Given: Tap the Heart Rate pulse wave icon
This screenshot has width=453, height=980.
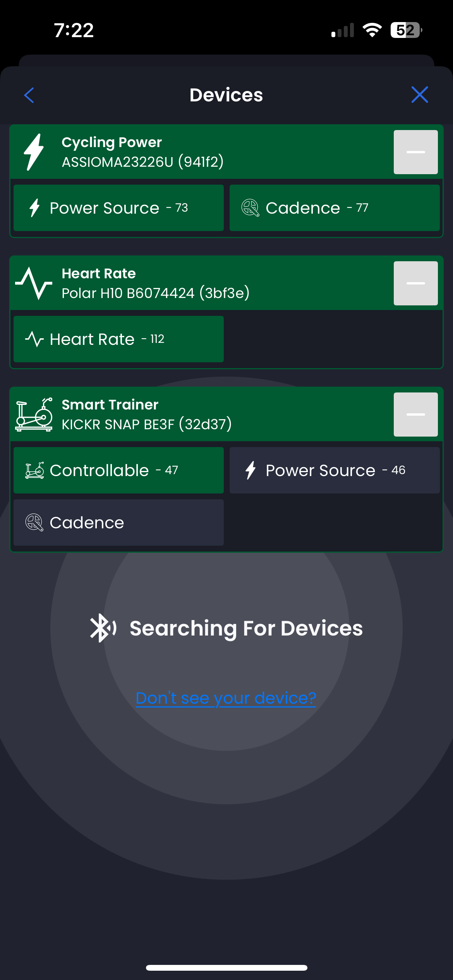Looking at the screenshot, I should [x=34, y=283].
